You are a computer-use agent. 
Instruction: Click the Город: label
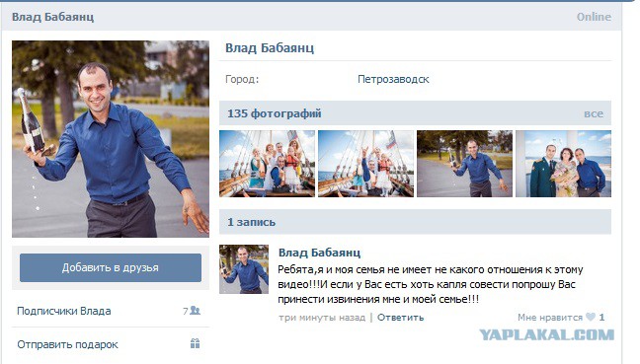coord(242,79)
